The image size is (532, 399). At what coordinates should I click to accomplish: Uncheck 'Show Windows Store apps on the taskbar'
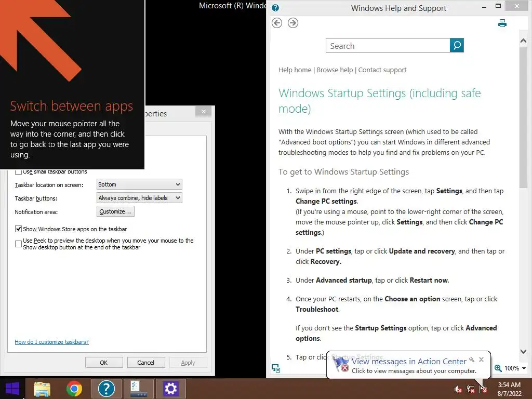pyautogui.click(x=18, y=229)
